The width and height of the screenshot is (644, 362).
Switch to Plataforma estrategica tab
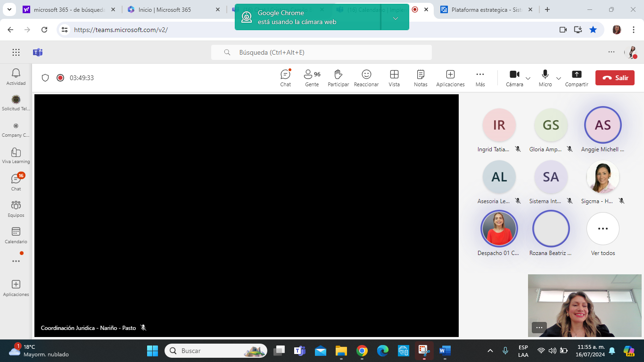(x=486, y=9)
